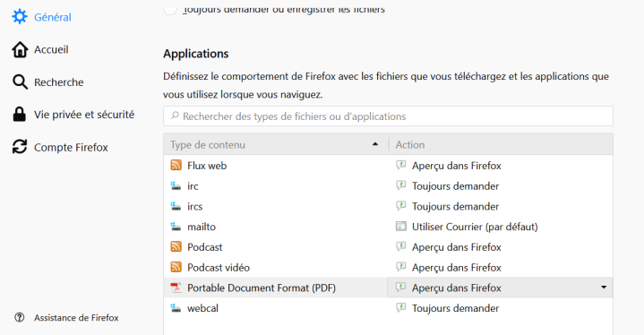The height and width of the screenshot is (335, 644).
Task: Click the search magnifier in the applications search box
Action: [175, 116]
